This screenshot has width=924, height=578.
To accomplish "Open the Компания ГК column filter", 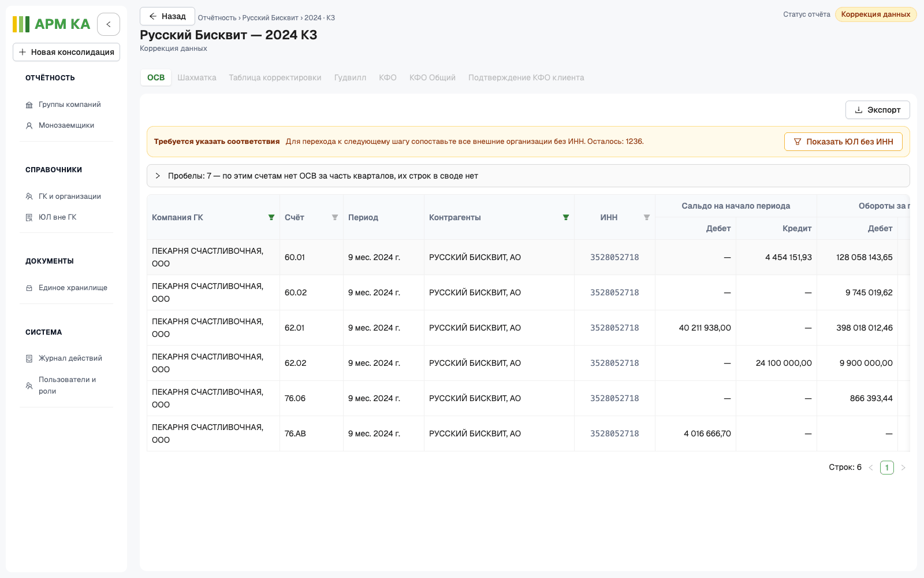I will click(271, 217).
